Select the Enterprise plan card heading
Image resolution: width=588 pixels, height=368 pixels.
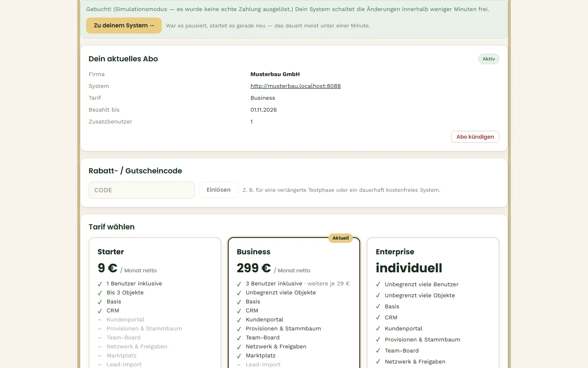(x=395, y=252)
